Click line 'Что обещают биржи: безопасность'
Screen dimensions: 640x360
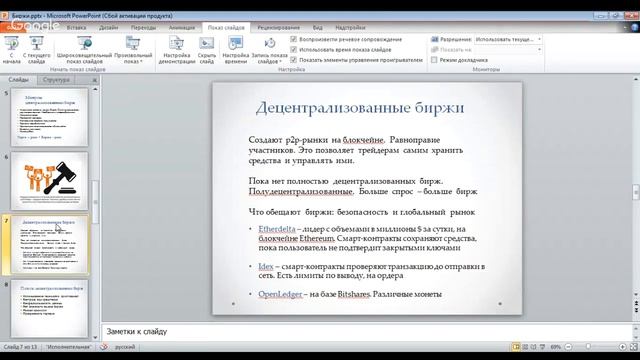(x=362, y=212)
